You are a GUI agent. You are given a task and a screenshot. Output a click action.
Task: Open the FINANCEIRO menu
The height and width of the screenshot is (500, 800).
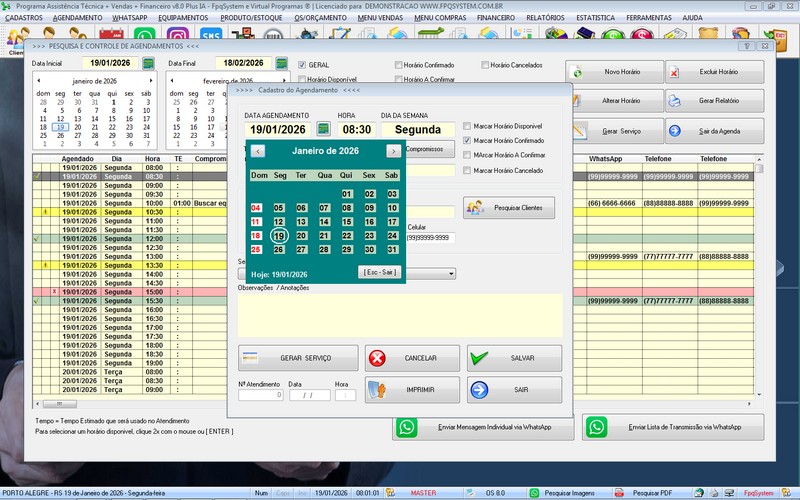pyautogui.click(x=496, y=18)
